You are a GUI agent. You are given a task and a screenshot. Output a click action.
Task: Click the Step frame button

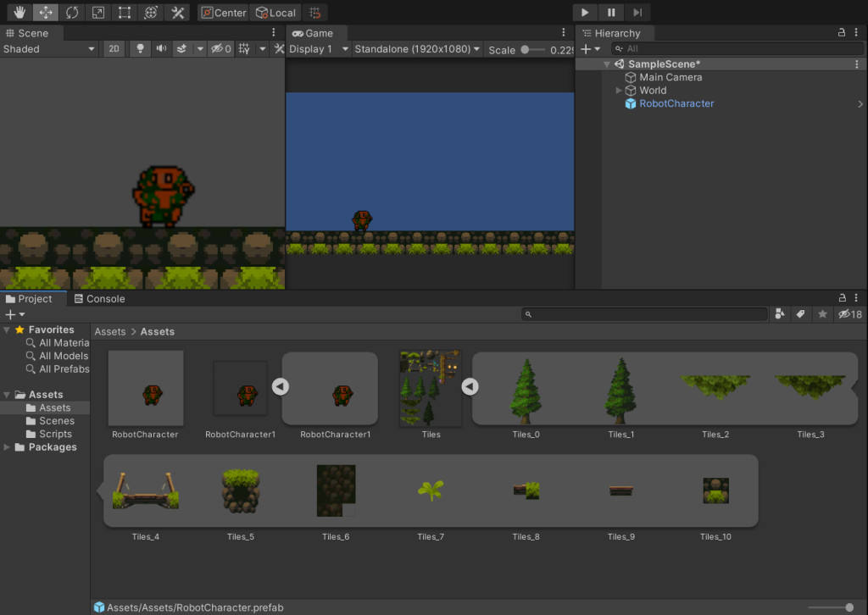(637, 13)
